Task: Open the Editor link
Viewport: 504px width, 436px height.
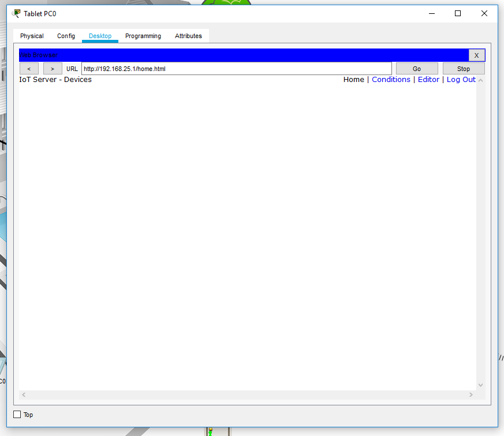Action: [x=428, y=80]
